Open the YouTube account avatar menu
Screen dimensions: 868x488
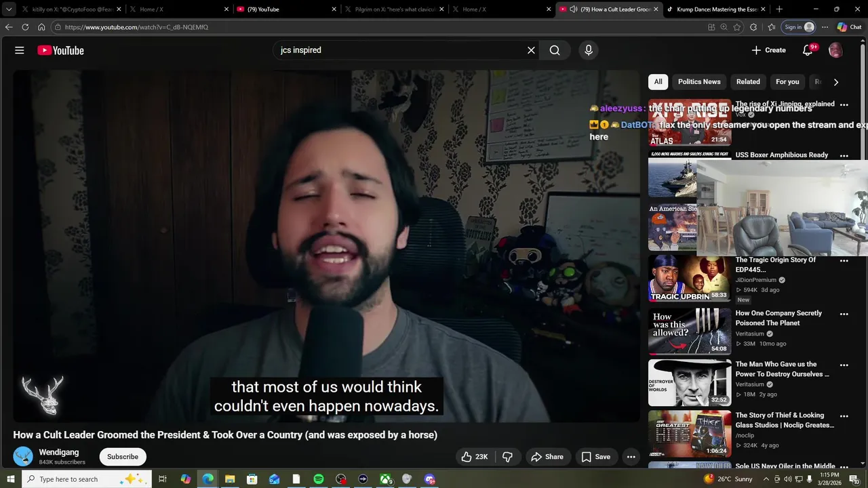click(x=835, y=50)
